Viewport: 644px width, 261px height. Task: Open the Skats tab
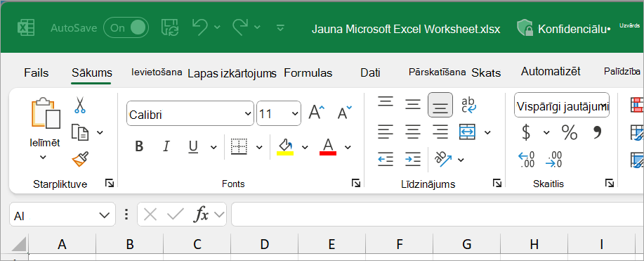pyautogui.click(x=486, y=73)
